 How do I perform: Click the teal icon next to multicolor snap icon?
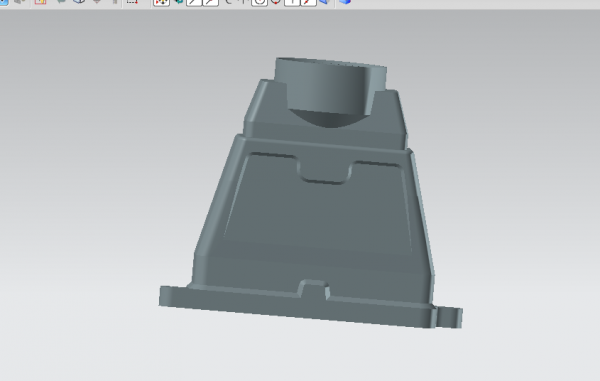(x=178, y=2)
